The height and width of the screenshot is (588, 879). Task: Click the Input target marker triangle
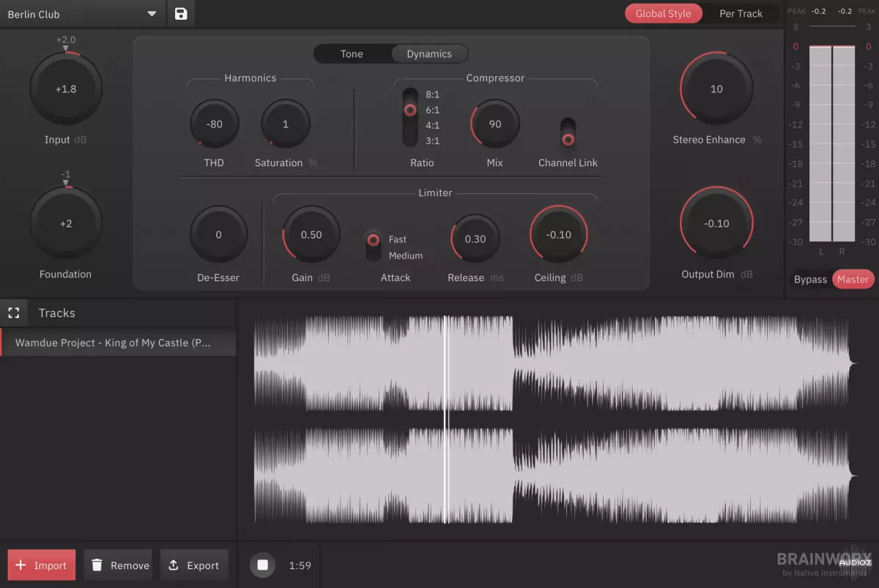(66, 49)
